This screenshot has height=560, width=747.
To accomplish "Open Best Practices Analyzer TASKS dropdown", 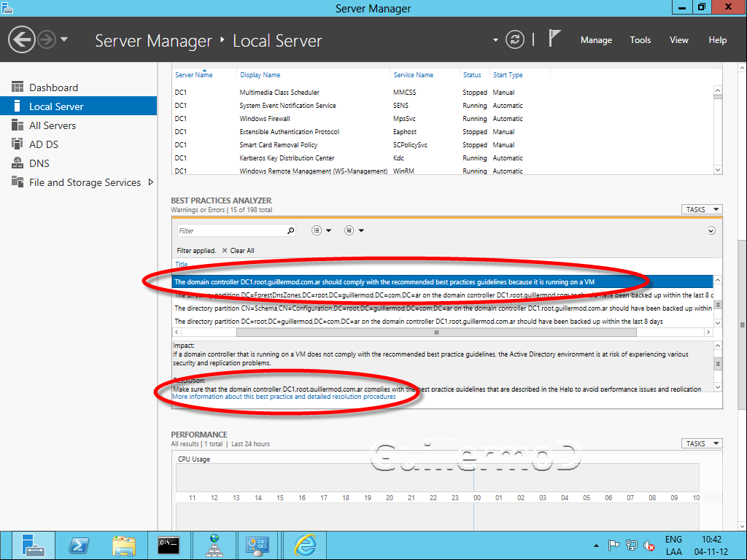I will tap(702, 209).
